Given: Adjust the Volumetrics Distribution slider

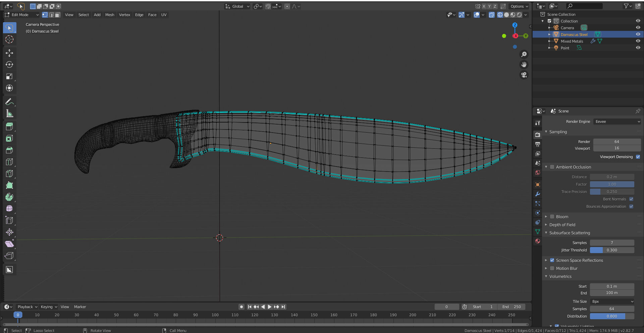Looking at the screenshot, I should point(612,316).
